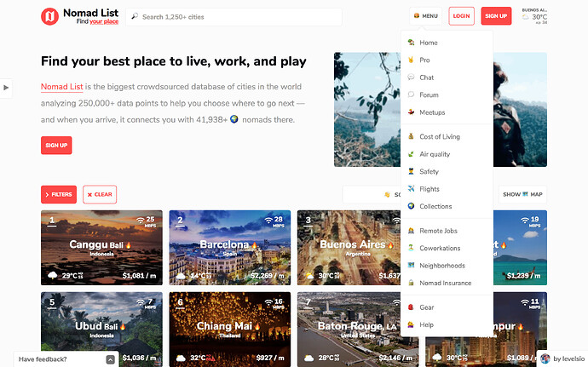The height and width of the screenshot is (367, 588).
Task: Click the Help person icon
Action: (411, 324)
